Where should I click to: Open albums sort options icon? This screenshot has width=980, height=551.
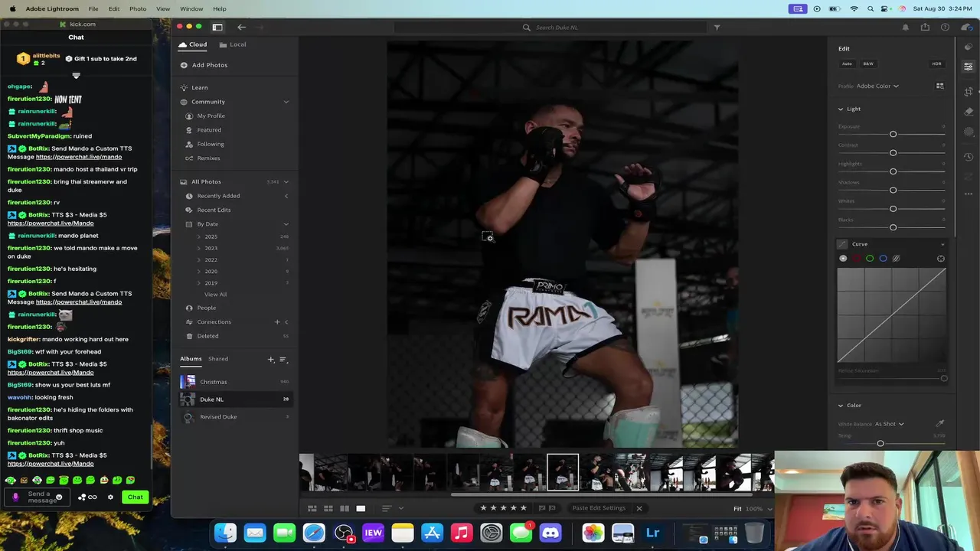(283, 359)
